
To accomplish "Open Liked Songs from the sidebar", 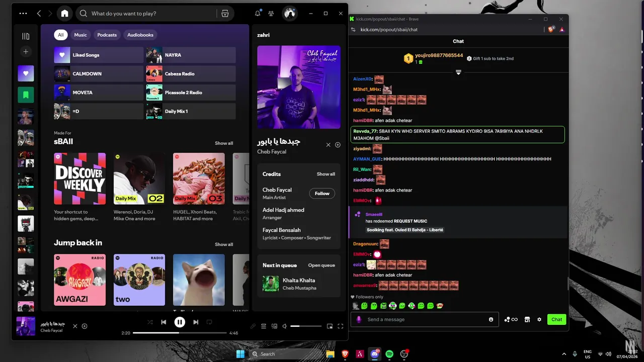I will 26,73.
